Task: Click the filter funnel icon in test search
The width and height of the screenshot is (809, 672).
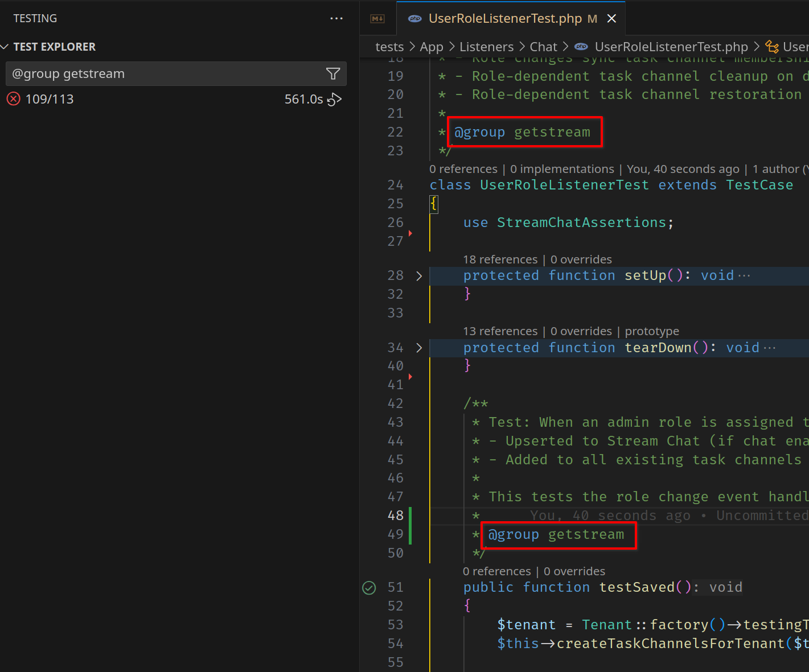Action: click(x=333, y=73)
